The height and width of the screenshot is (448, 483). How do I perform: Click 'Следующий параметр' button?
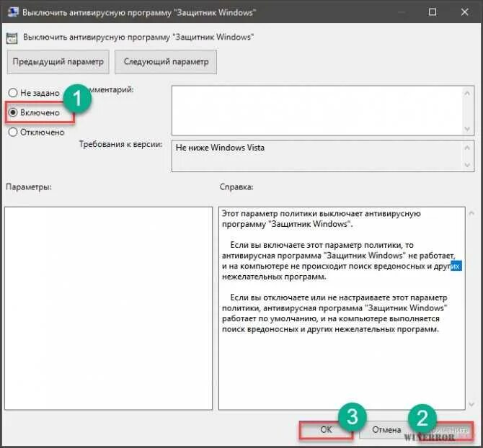click(166, 62)
